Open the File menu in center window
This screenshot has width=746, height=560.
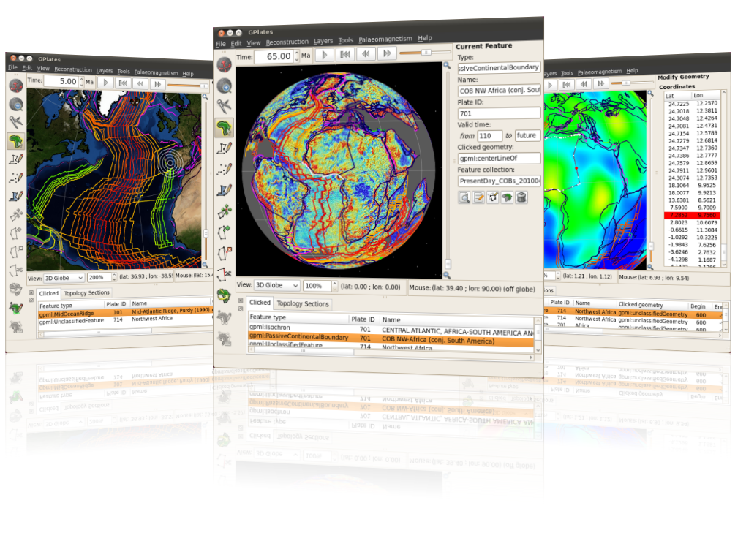click(x=221, y=44)
